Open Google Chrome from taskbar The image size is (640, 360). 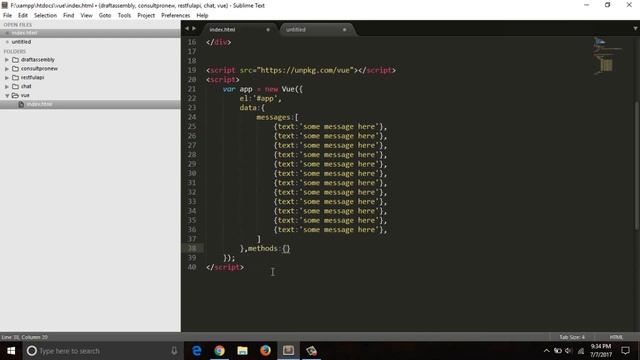[220, 351]
